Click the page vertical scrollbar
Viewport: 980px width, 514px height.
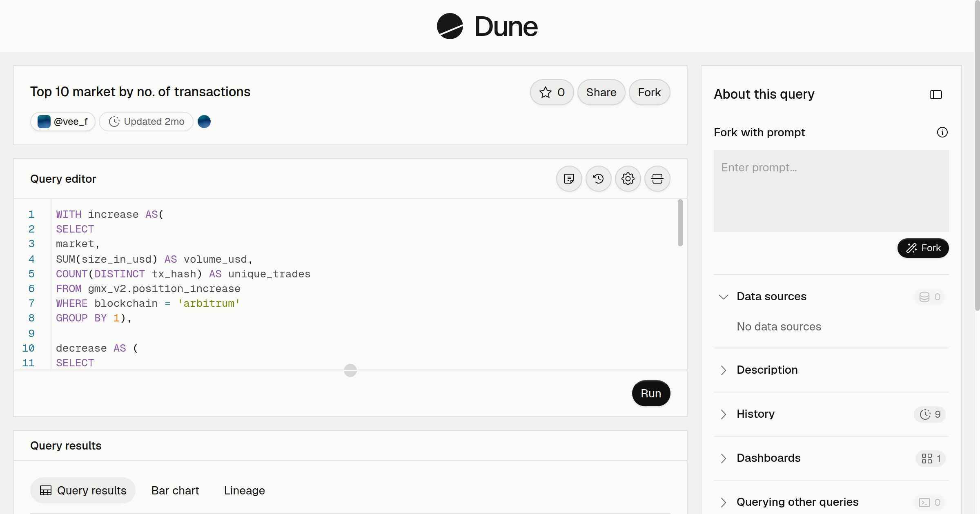tap(977, 155)
